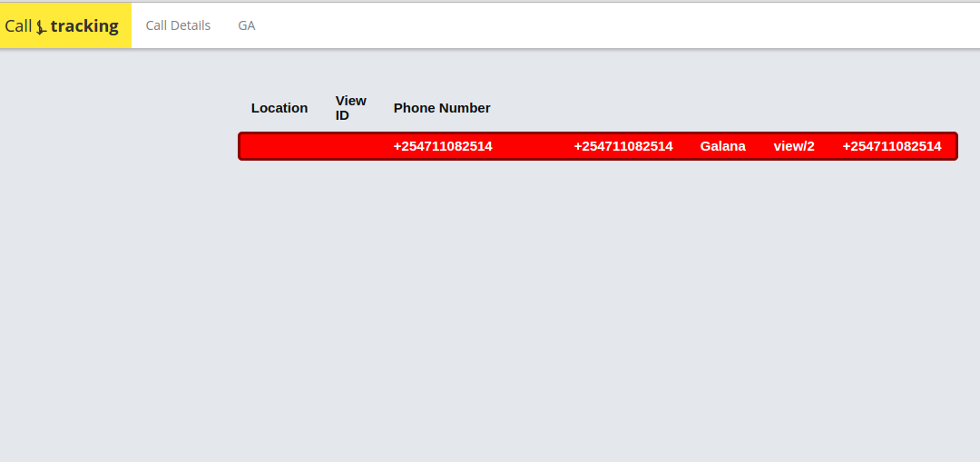This screenshot has height=462, width=980.
Task: Click the View ID column header
Action: pyautogui.click(x=350, y=107)
